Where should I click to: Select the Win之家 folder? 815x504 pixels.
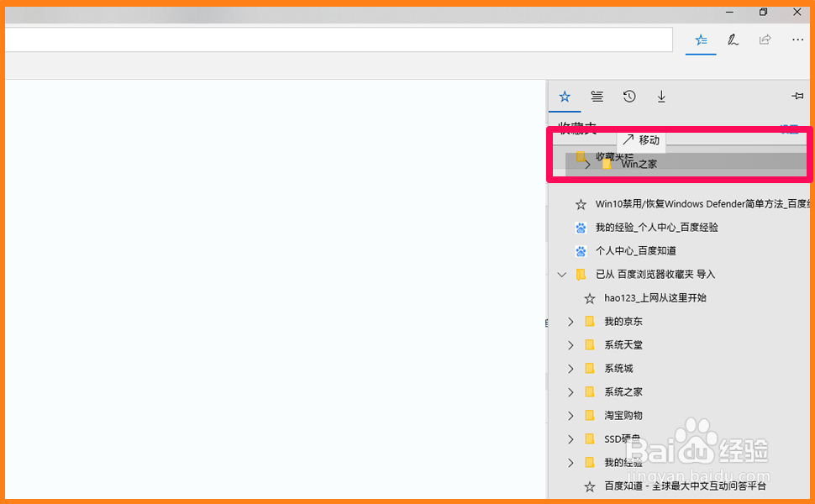click(639, 164)
